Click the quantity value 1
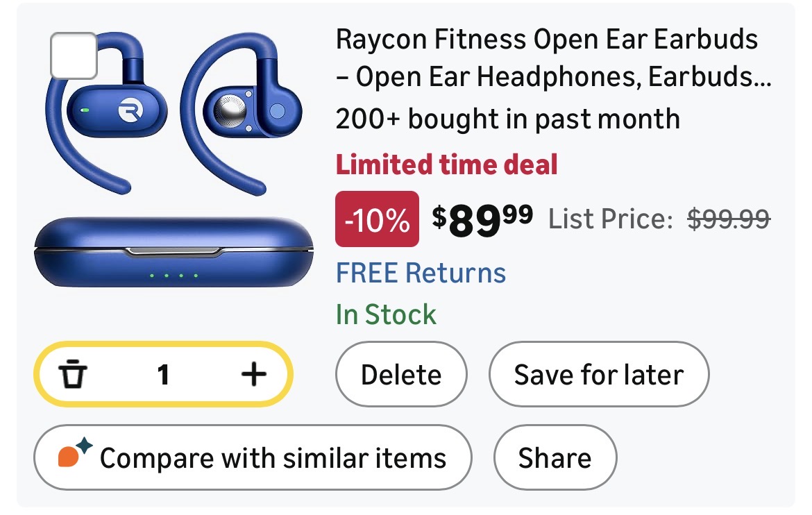This screenshot has height=515, width=812. point(163,375)
